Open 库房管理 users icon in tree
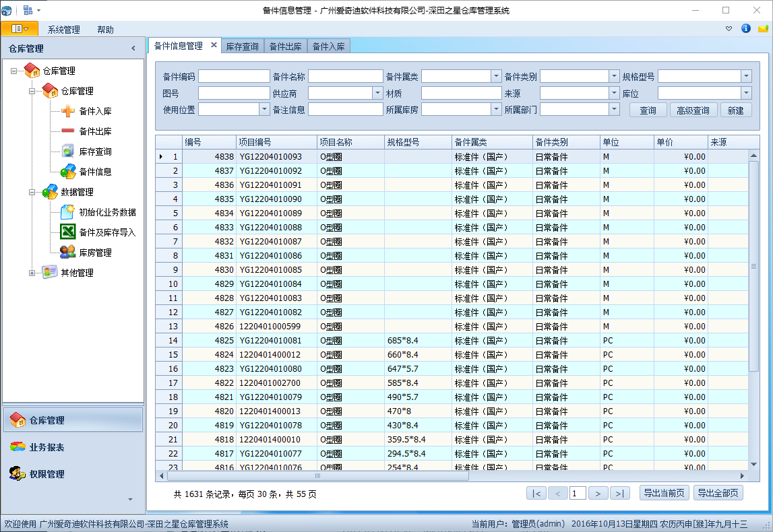This screenshot has height=532, width=773. click(68, 253)
